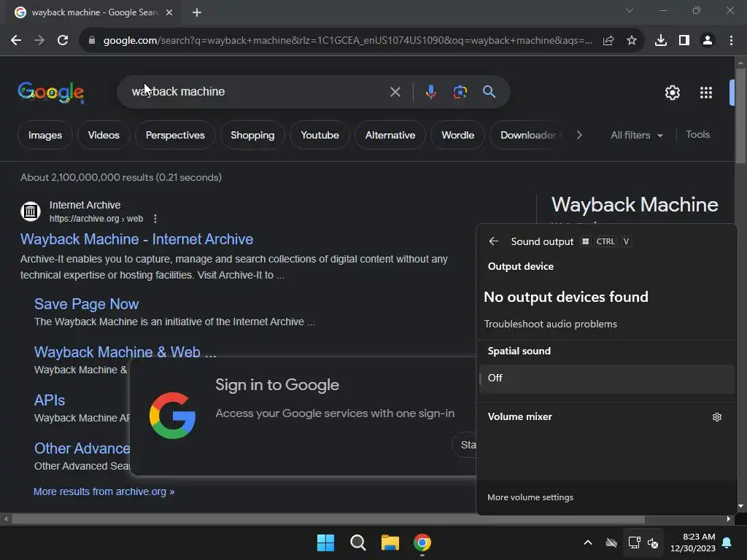Open the tab search chevron in the title bar
This screenshot has width=747, height=560.
point(630,10)
